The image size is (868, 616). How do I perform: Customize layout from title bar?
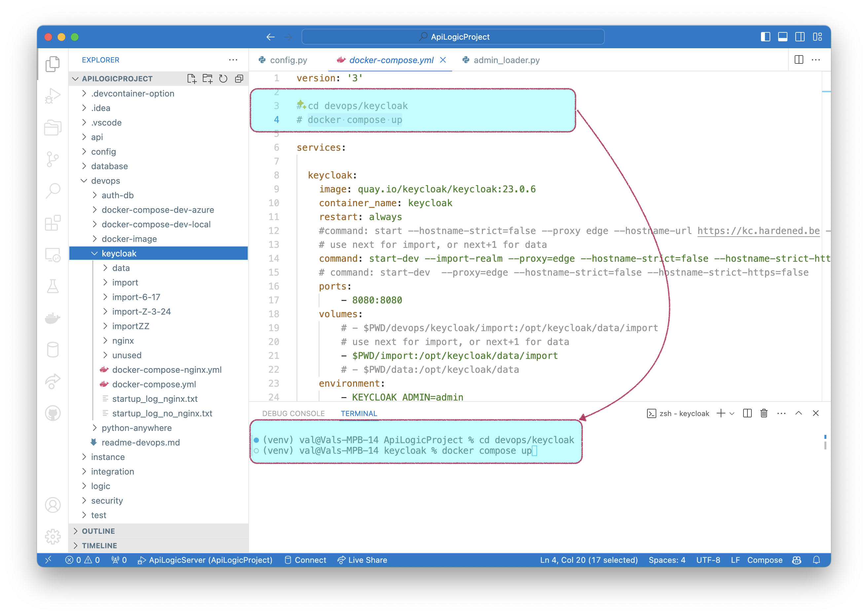817,37
